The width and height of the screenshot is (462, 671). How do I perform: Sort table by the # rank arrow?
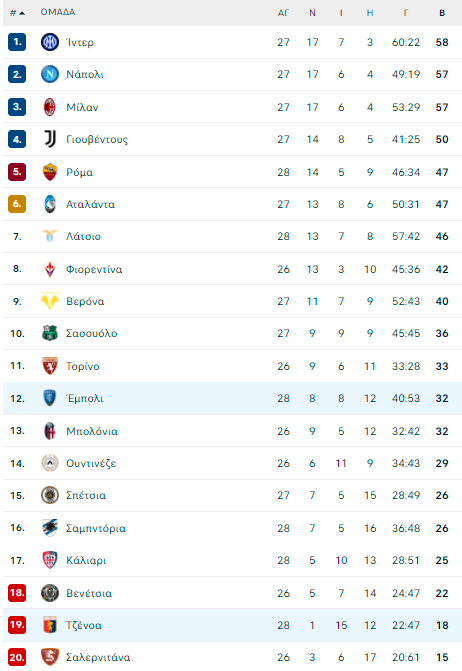[18, 13]
